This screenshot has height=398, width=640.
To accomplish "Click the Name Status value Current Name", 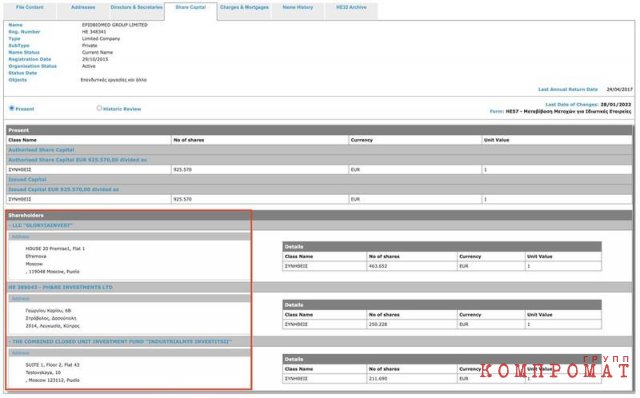I will pos(97,53).
